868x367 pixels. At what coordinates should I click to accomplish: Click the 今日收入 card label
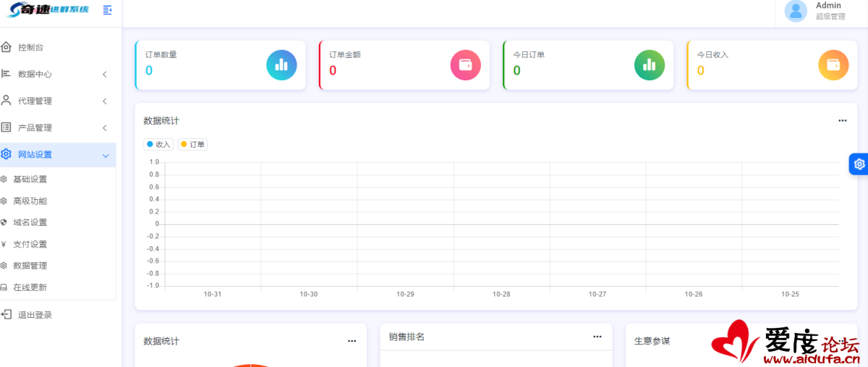(x=712, y=54)
